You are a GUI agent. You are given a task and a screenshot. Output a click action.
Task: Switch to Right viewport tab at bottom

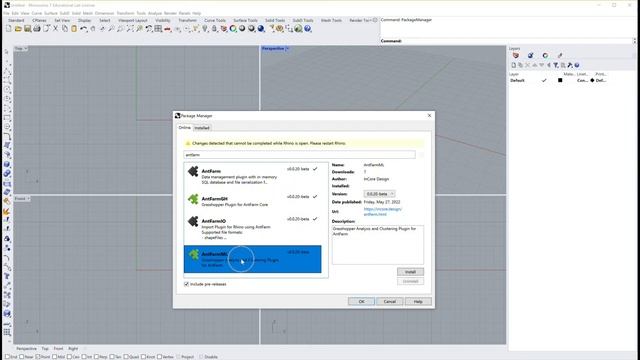(x=73, y=349)
